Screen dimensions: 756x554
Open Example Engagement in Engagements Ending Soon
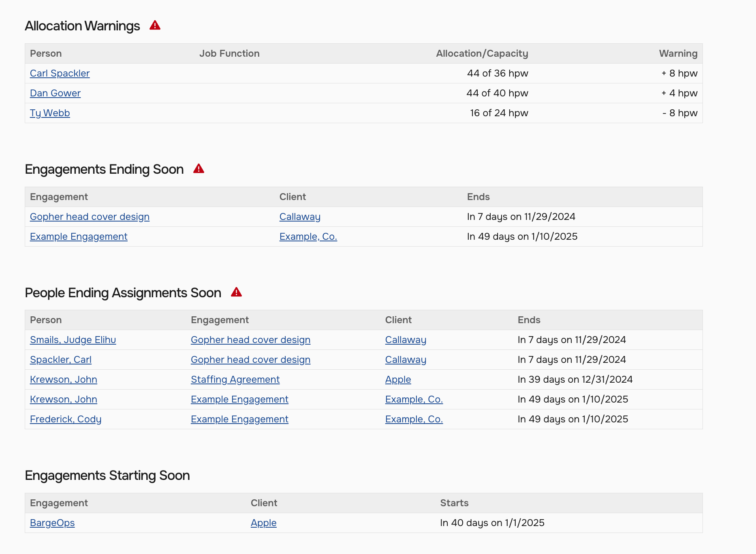coord(79,237)
